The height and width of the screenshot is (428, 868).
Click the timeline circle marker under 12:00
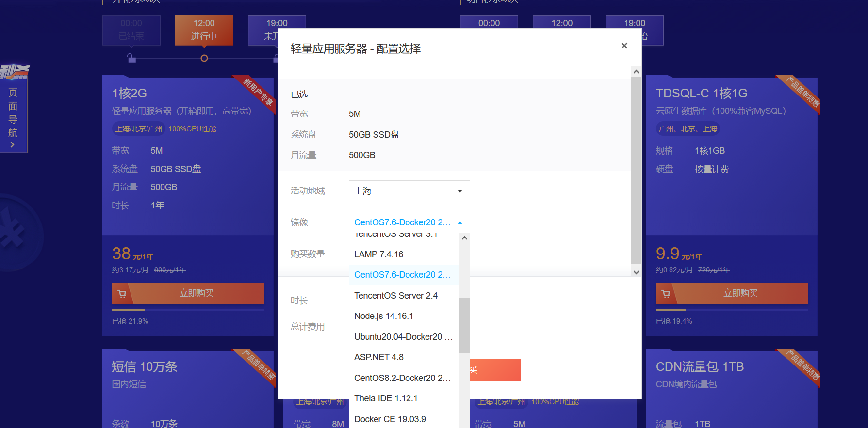204,58
